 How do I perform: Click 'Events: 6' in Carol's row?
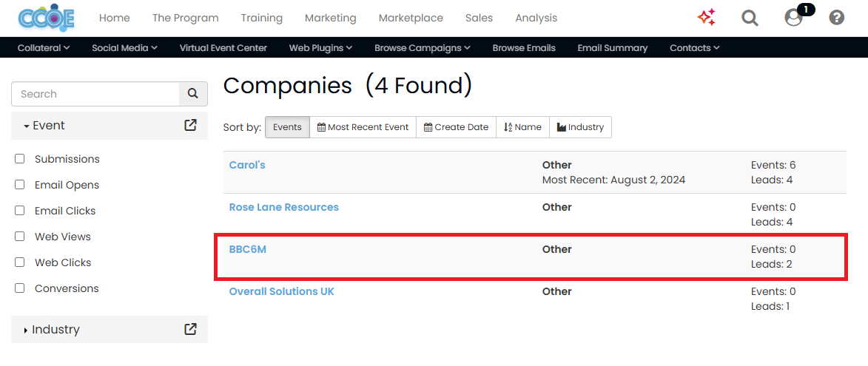773,166
